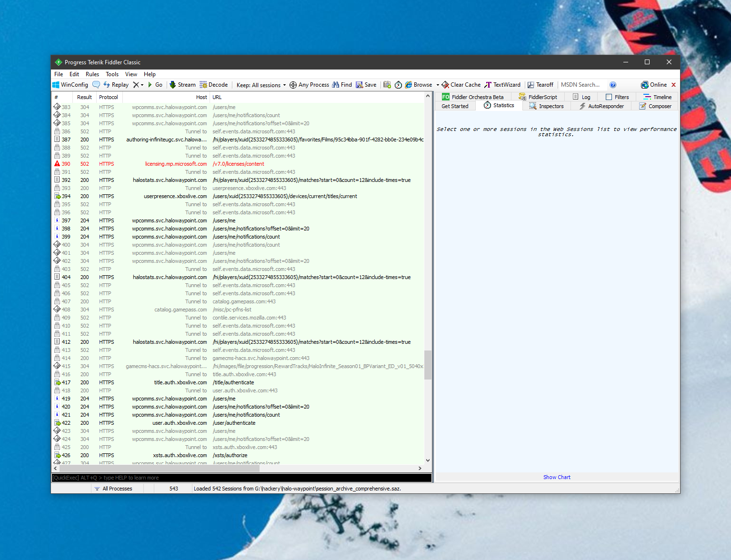Click the horizontal scrollbar right arrow
Screen dimensions: 731x560
(420, 469)
